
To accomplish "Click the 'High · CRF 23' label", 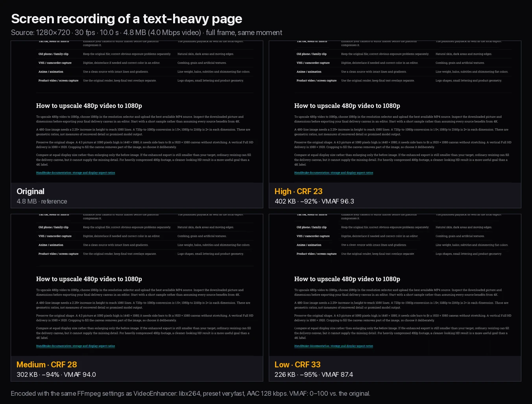I will tap(298, 191).
